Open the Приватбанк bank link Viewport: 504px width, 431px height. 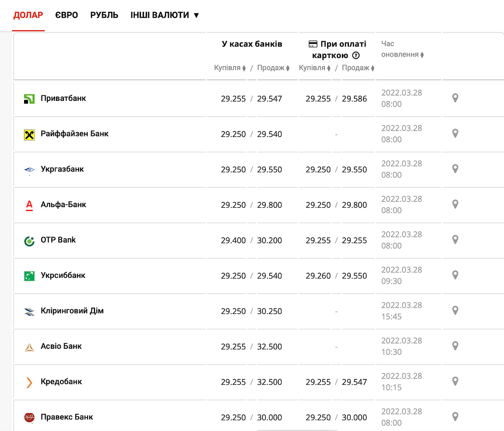pyautogui.click(x=63, y=98)
